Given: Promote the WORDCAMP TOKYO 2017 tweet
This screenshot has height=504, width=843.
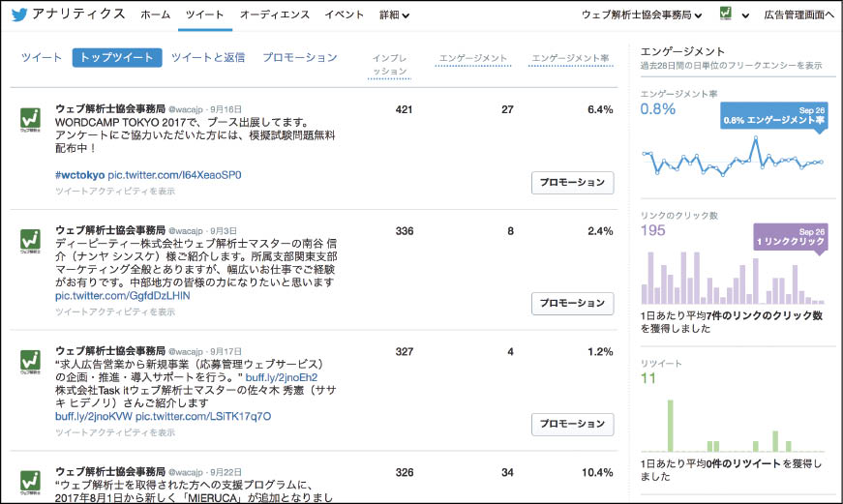Looking at the screenshot, I should (573, 183).
